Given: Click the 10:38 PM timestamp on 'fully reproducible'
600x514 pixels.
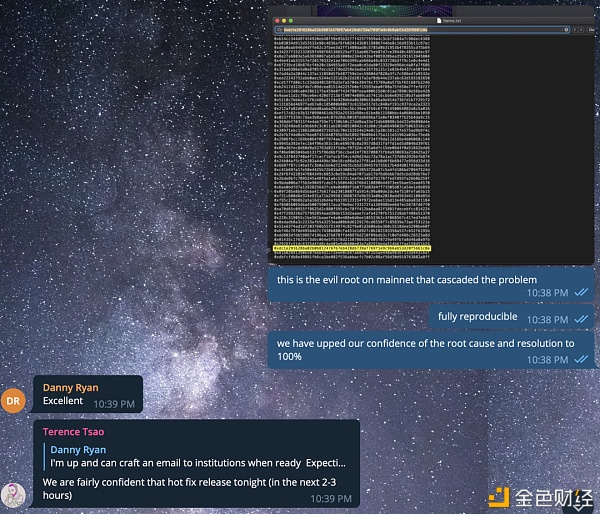Looking at the screenshot, I should coord(548,320).
